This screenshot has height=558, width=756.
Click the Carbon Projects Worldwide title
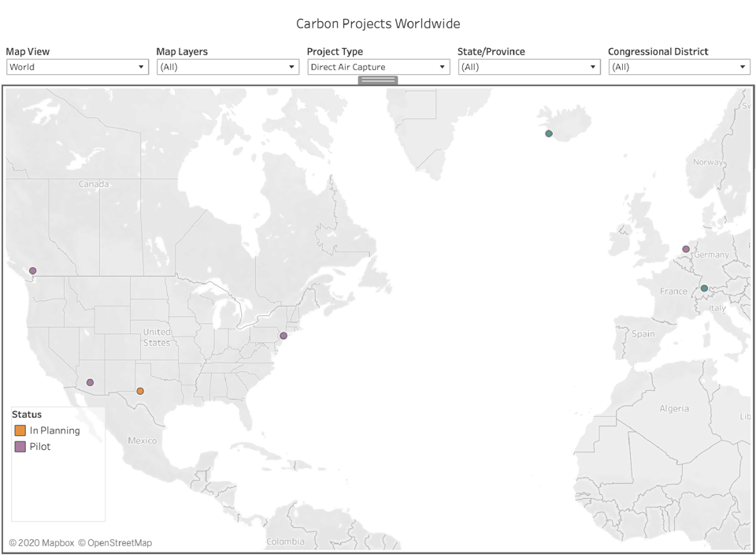[x=378, y=24]
